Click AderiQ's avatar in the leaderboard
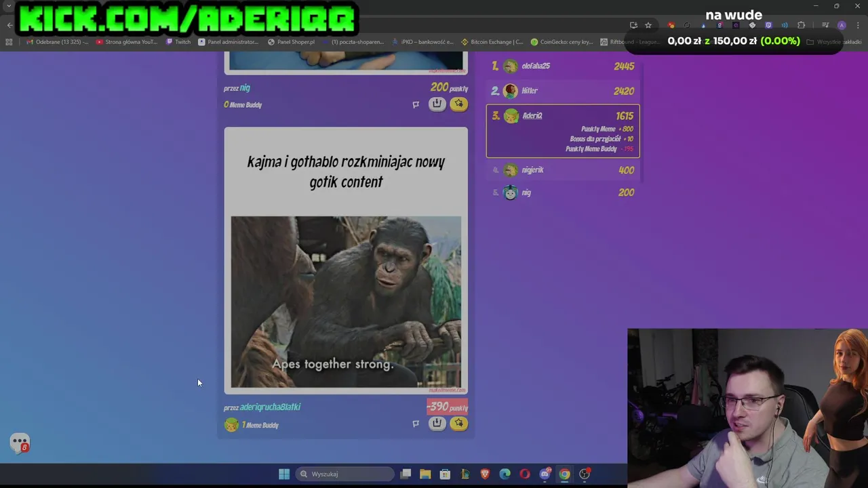 511,116
